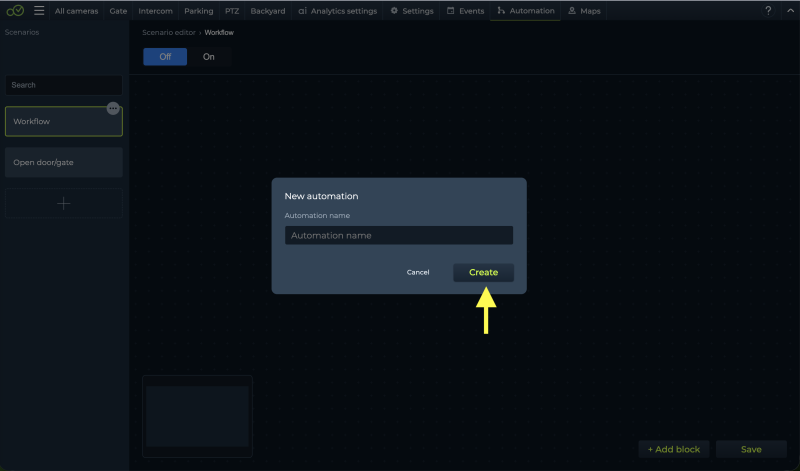Click the help question mark icon

768,11
